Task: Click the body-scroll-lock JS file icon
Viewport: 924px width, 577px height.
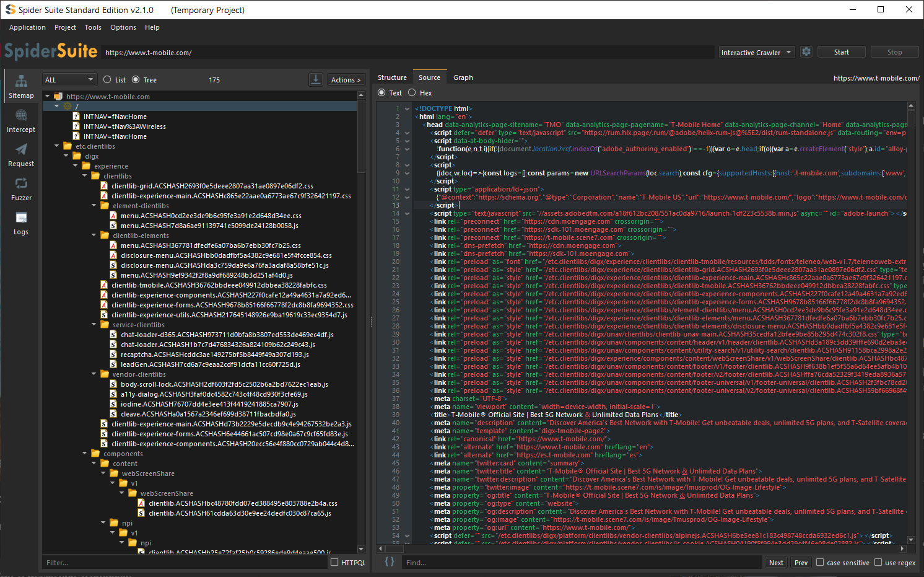Action: coord(113,384)
